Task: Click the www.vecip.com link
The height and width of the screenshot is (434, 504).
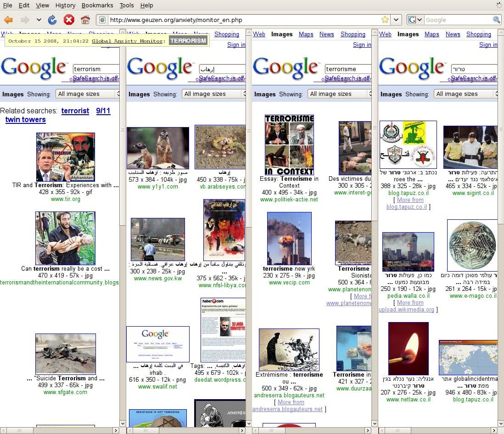Action: tap(289, 283)
